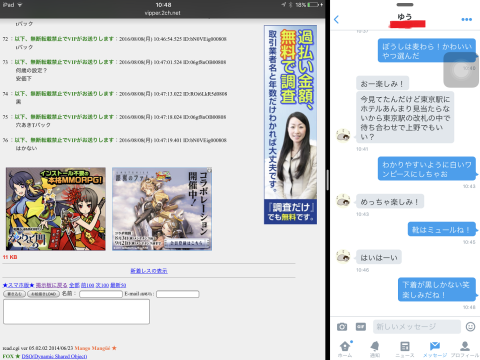Tap the camera icon to attach a photo
480x360 pixels.
pyautogui.click(x=342, y=327)
